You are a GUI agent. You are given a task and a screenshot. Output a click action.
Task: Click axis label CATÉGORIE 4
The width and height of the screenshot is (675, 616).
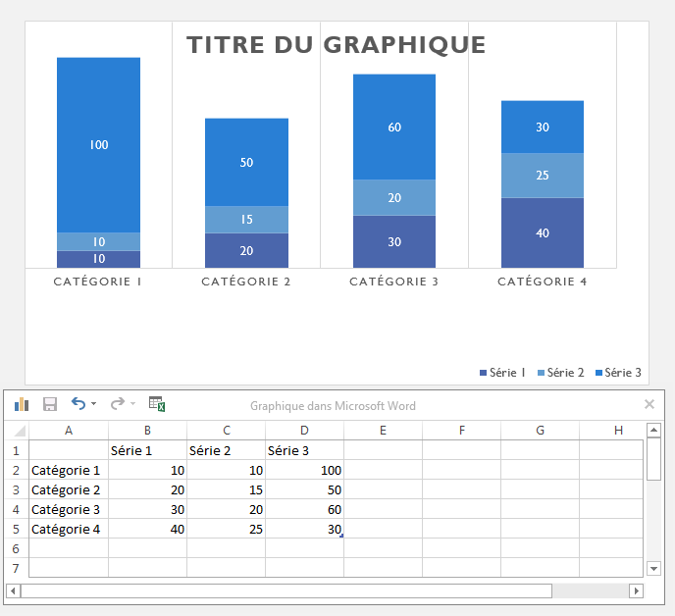(x=543, y=282)
